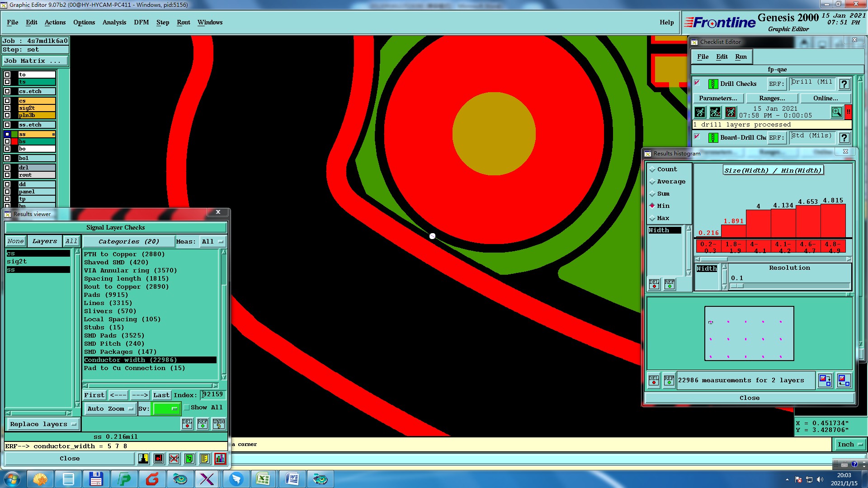Click the green Drill Checks drill icon
Screen dimensions: 868x488
(x=713, y=84)
